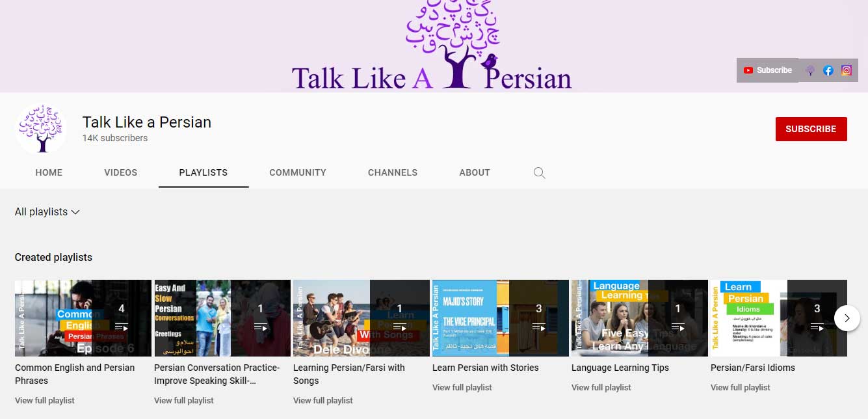Open the Instagram icon in banner
868x419 pixels.
tap(847, 70)
